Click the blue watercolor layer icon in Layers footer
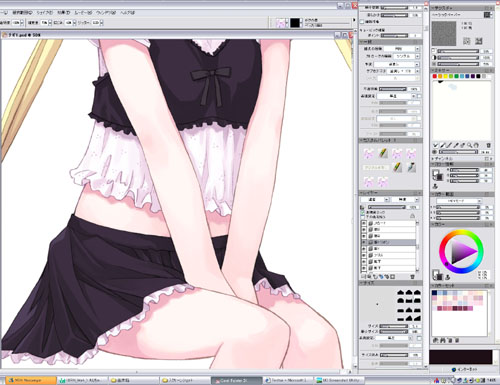This screenshot has height=385, width=500. click(x=381, y=277)
